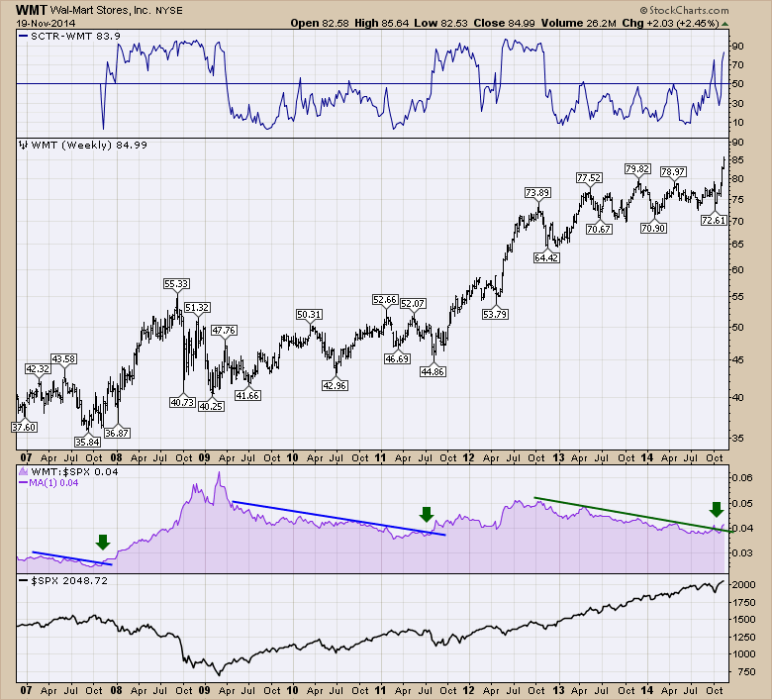Click the candlestick icon before WMT (Weekly)
Viewport: 772px width, 700px height.
23,145
